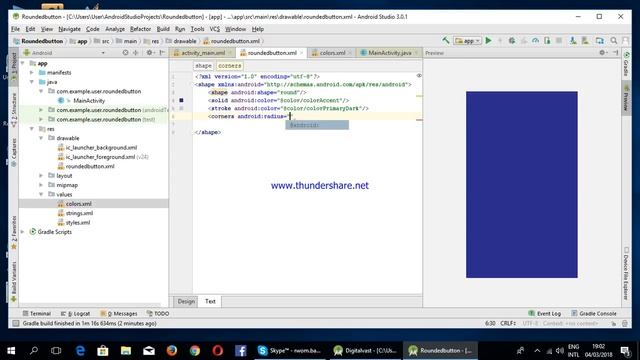Viewport: 640px width, 360px height.
Task: Select roundedbutton.xml in project tree
Action: (90, 166)
